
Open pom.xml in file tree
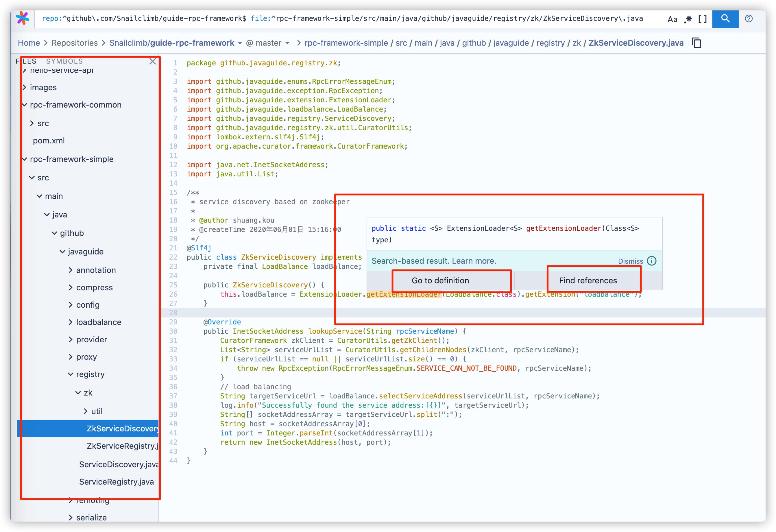click(49, 141)
